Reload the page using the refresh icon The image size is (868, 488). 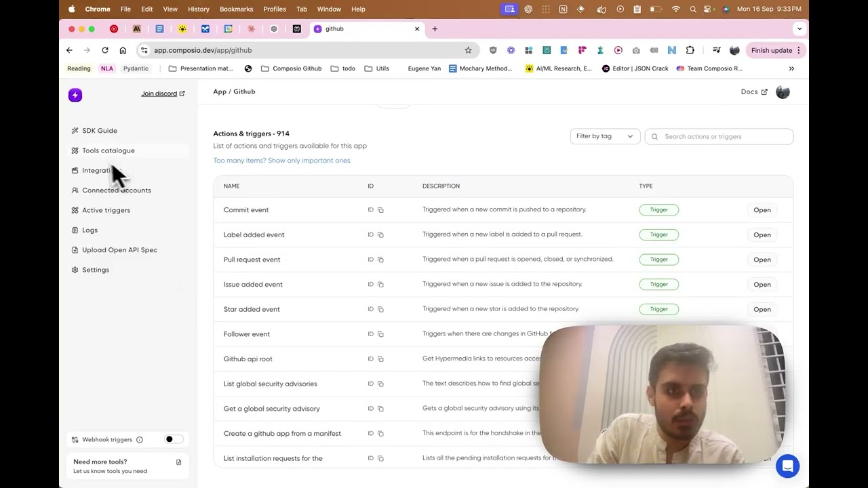[x=105, y=50]
